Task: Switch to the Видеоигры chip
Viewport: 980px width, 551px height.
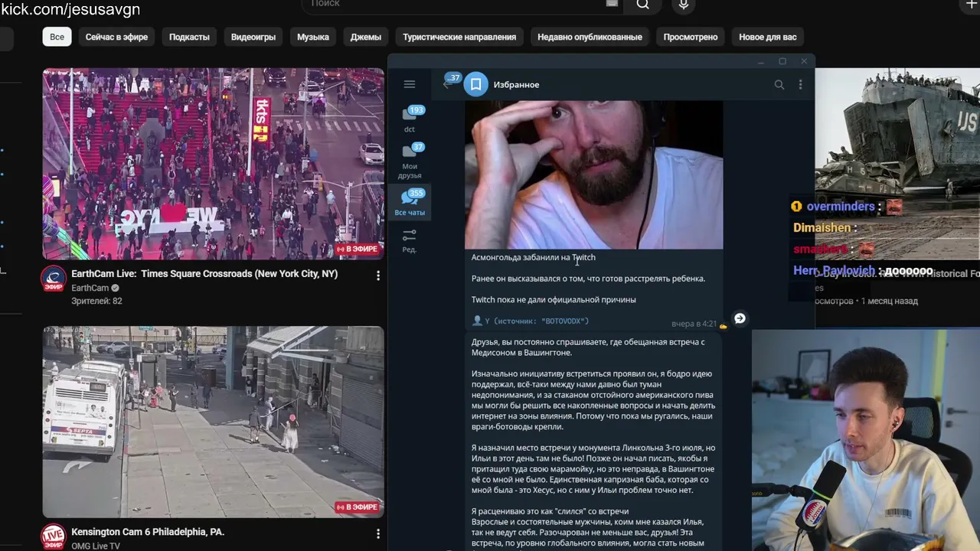Action: click(253, 37)
